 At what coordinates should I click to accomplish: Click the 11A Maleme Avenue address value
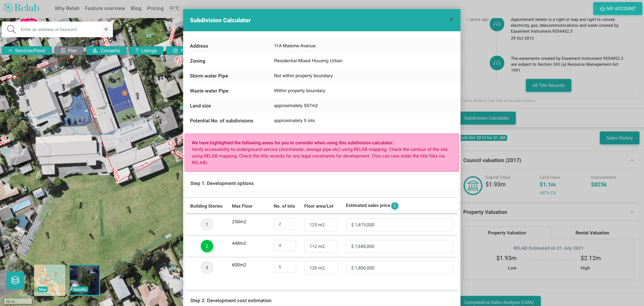pos(295,46)
